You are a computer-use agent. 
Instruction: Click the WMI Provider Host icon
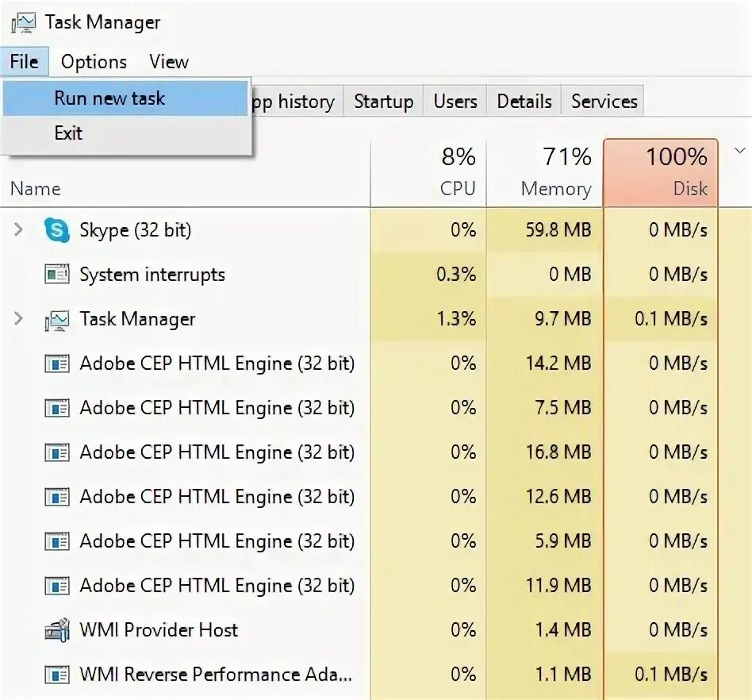[57, 630]
